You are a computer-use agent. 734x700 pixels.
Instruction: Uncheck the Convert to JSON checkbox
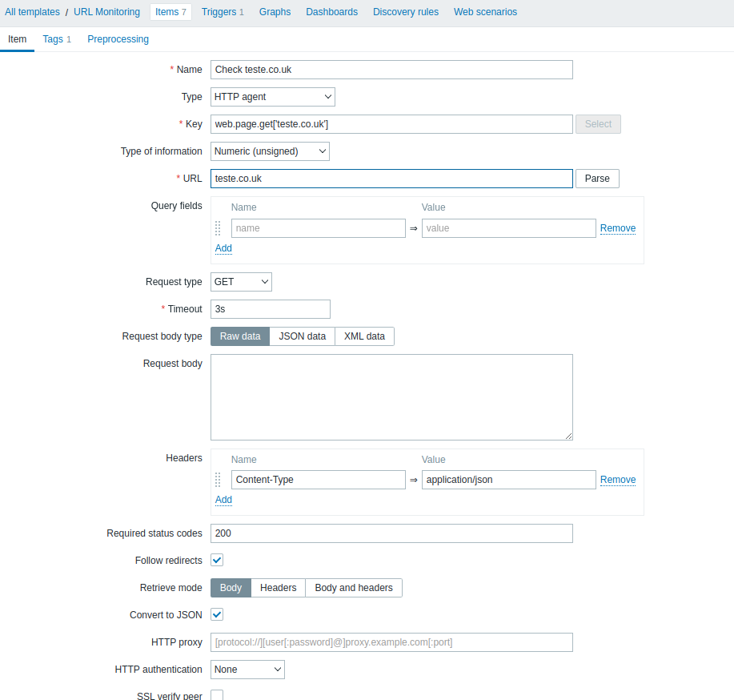point(217,614)
